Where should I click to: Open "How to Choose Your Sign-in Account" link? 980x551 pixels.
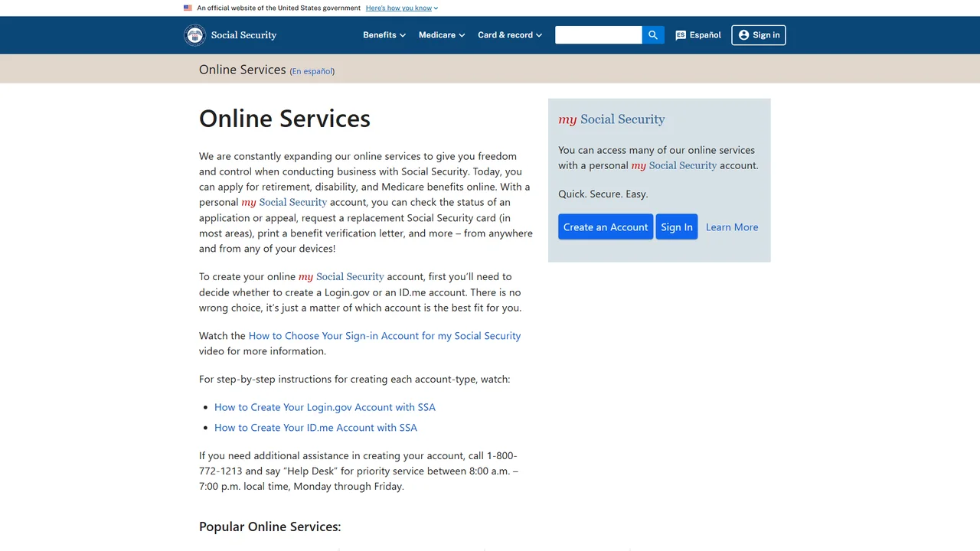pyautogui.click(x=384, y=336)
